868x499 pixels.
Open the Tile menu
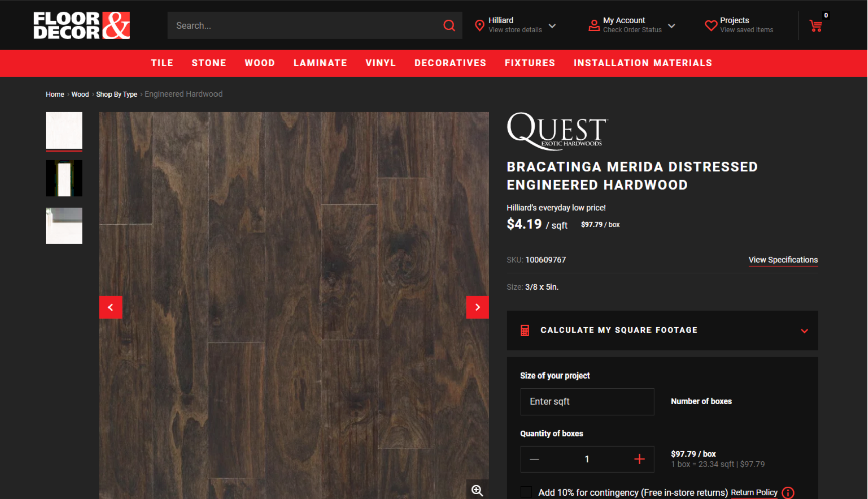pyautogui.click(x=162, y=63)
